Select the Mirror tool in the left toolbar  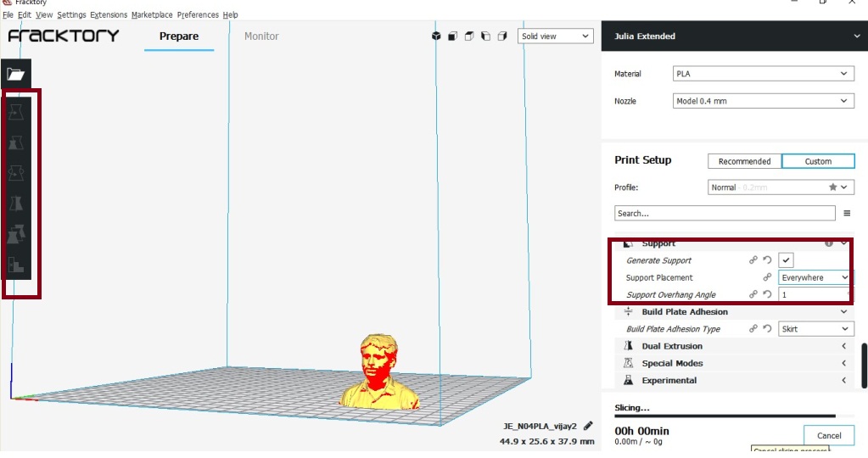click(x=15, y=204)
